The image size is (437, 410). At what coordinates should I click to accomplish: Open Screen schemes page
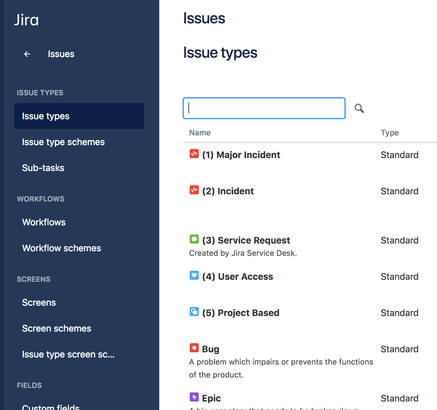point(56,329)
